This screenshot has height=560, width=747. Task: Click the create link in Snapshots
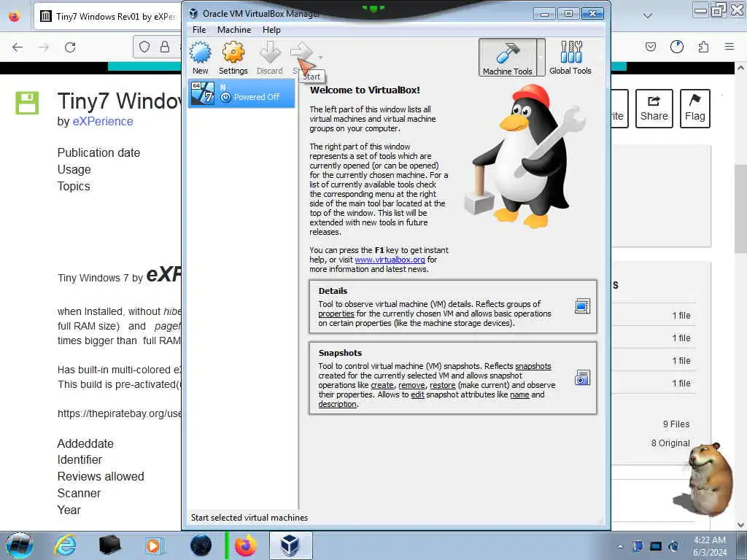(x=382, y=385)
